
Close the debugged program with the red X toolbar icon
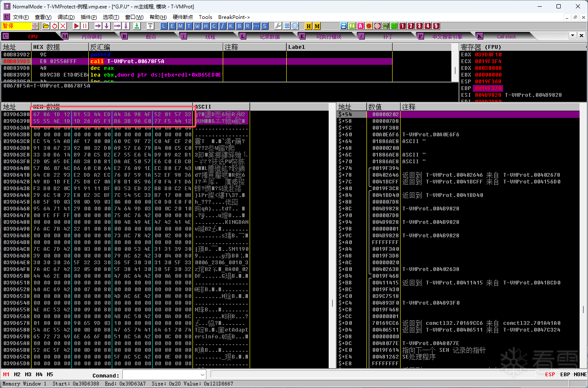[x=63, y=26]
